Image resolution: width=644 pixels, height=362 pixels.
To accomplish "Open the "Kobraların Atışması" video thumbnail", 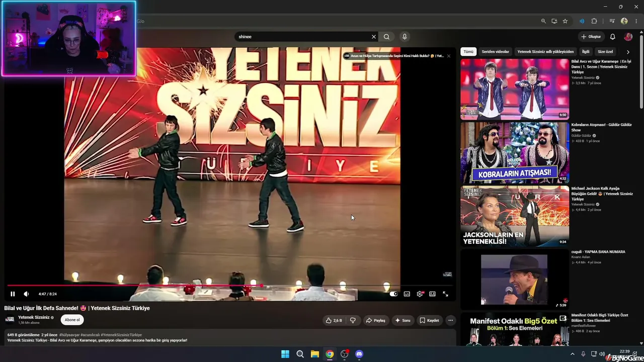I will 515,153.
